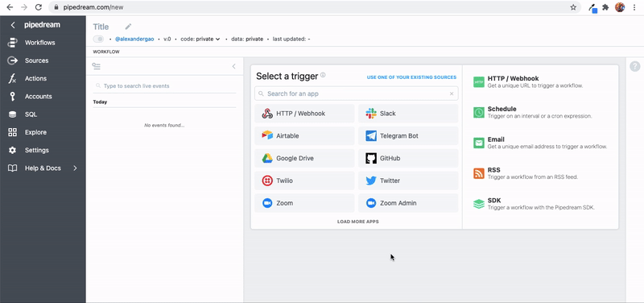Open Accounts in the sidebar

pos(38,97)
